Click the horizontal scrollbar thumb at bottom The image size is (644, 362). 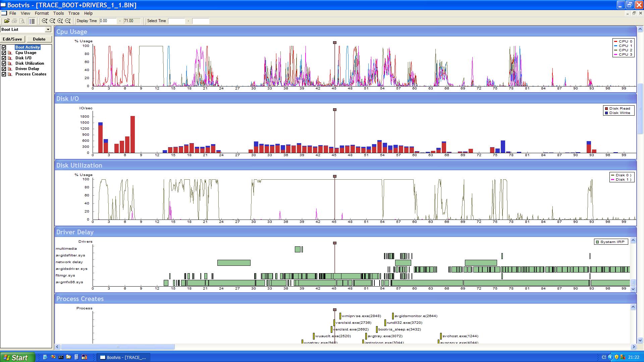tap(117, 347)
